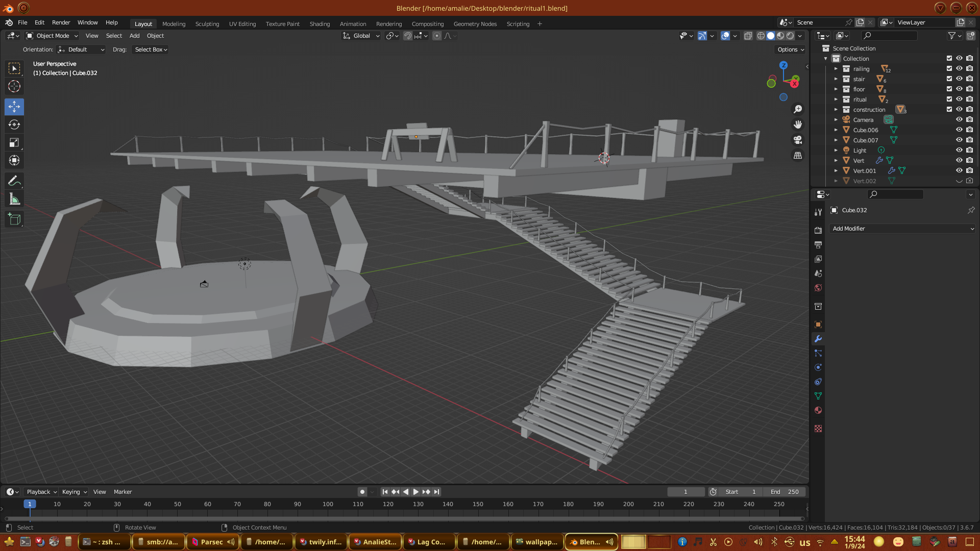
Task: Open the Add Modifier dropdown
Action: [x=902, y=229]
